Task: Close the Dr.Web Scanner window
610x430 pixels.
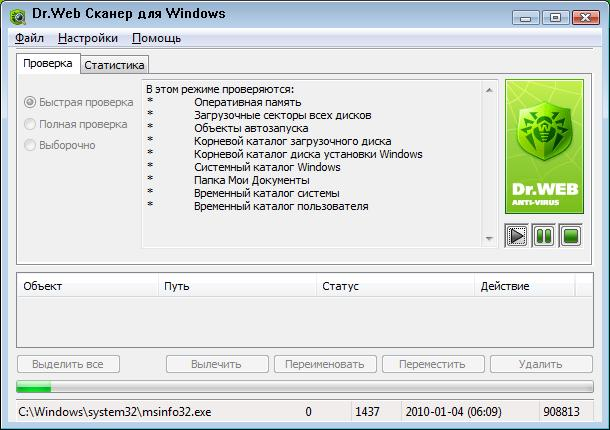Action: coord(585,18)
